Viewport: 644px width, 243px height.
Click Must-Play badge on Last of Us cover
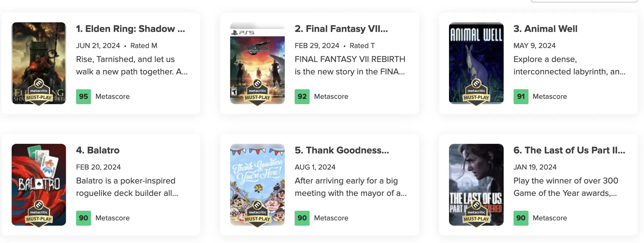tap(476, 214)
